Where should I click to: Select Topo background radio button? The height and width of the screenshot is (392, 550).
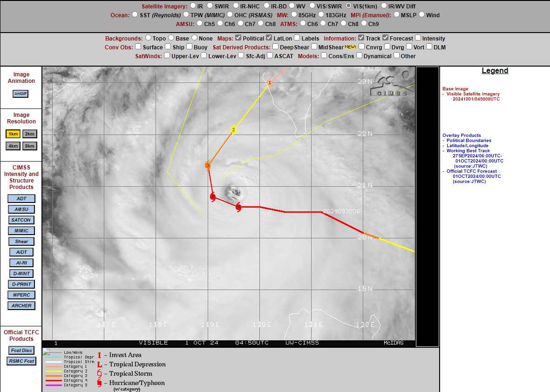click(149, 38)
